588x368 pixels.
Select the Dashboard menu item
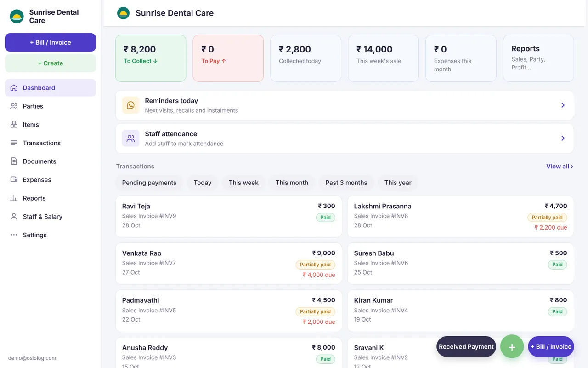click(51, 88)
